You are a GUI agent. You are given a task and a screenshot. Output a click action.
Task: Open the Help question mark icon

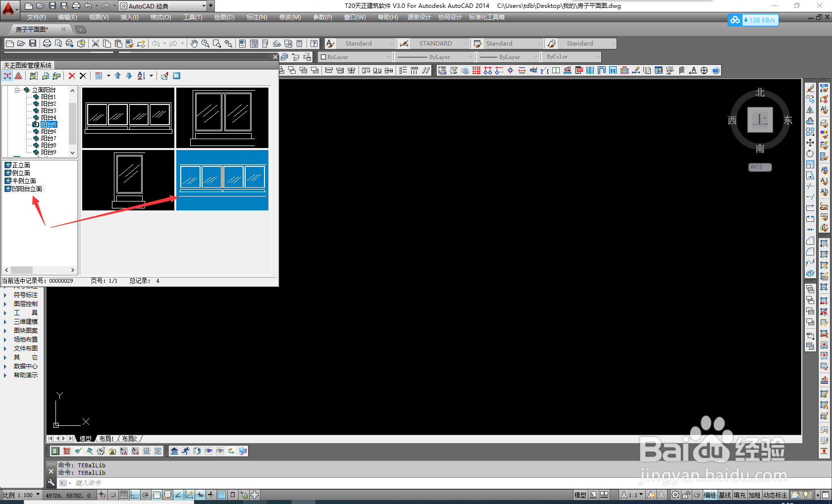pyautogui.click(x=314, y=44)
